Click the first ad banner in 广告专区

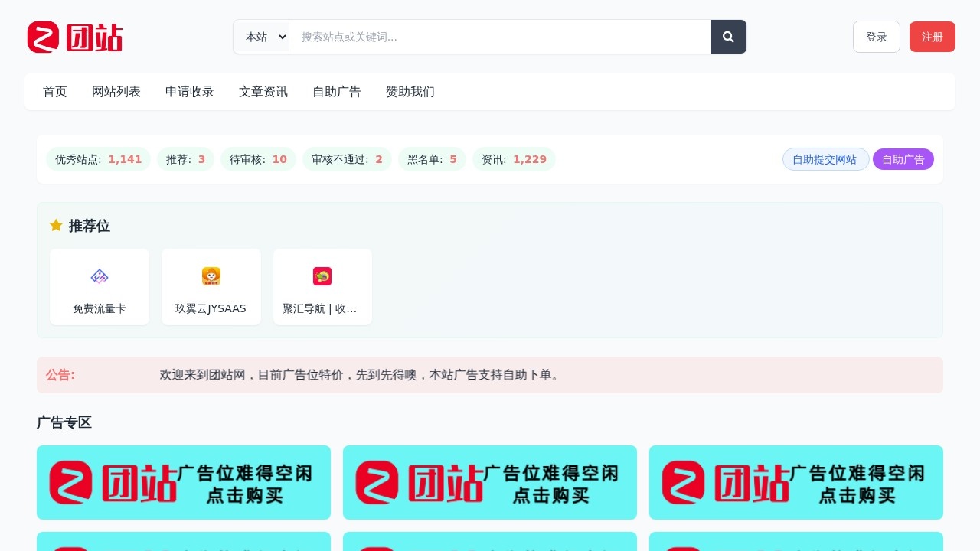click(x=184, y=482)
